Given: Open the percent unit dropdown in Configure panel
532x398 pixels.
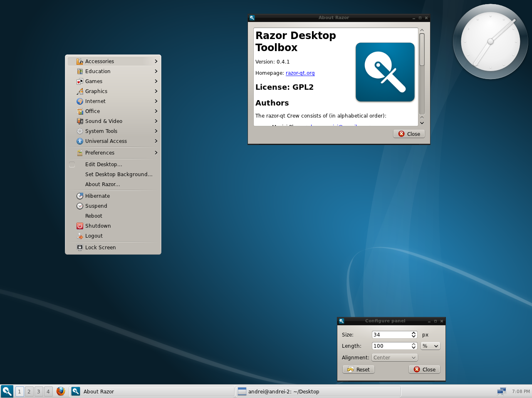Looking at the screenshot, I should pyautogui.click(x=430, y=346).
